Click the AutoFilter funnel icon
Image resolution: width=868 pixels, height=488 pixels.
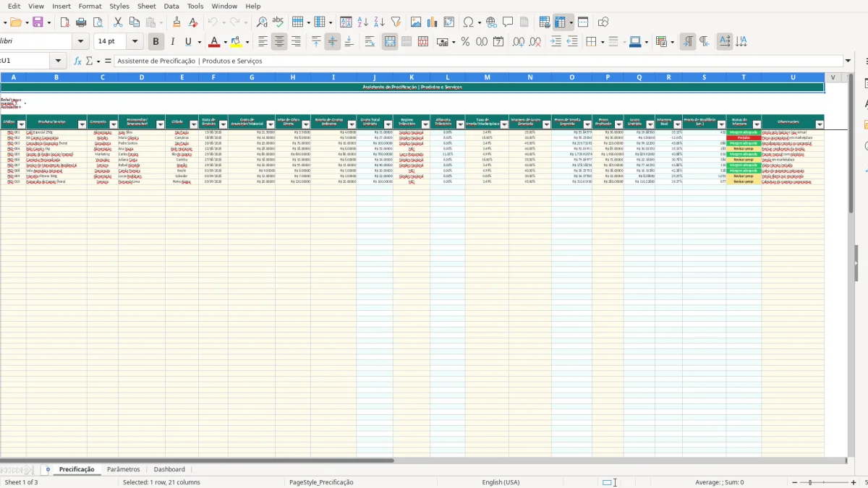coord(396,22)
